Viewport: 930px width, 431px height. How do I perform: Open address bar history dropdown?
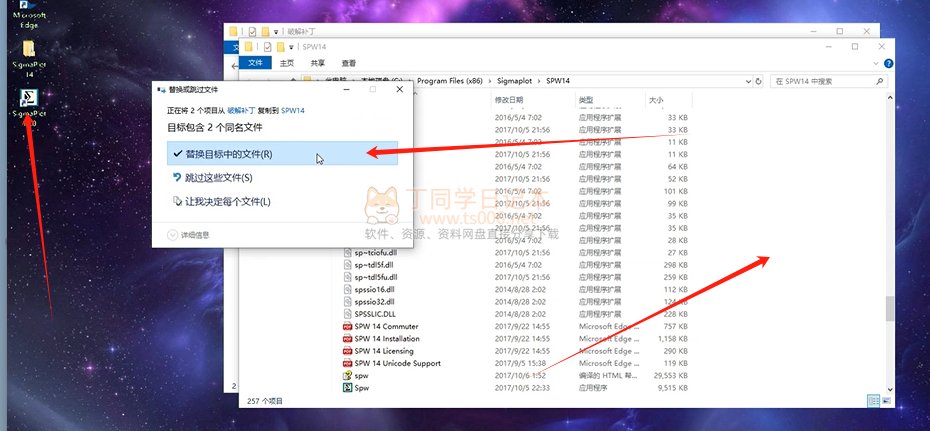pos(746,81)
